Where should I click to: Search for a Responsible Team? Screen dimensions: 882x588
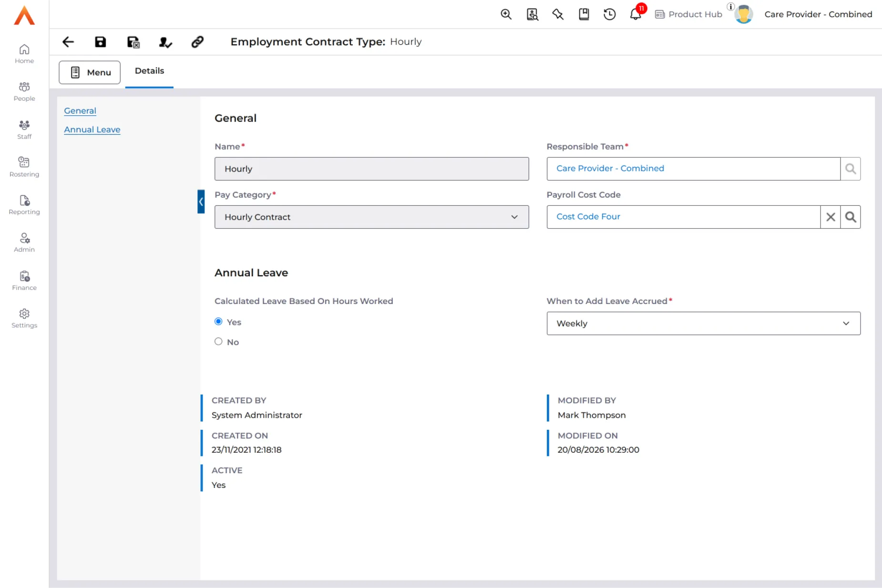(850, 169)
